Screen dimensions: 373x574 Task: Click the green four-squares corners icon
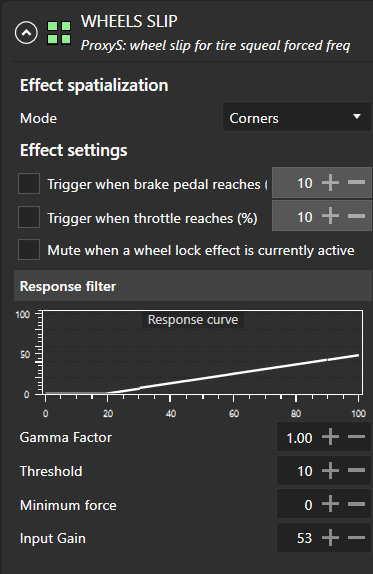(x=59, y=33)
